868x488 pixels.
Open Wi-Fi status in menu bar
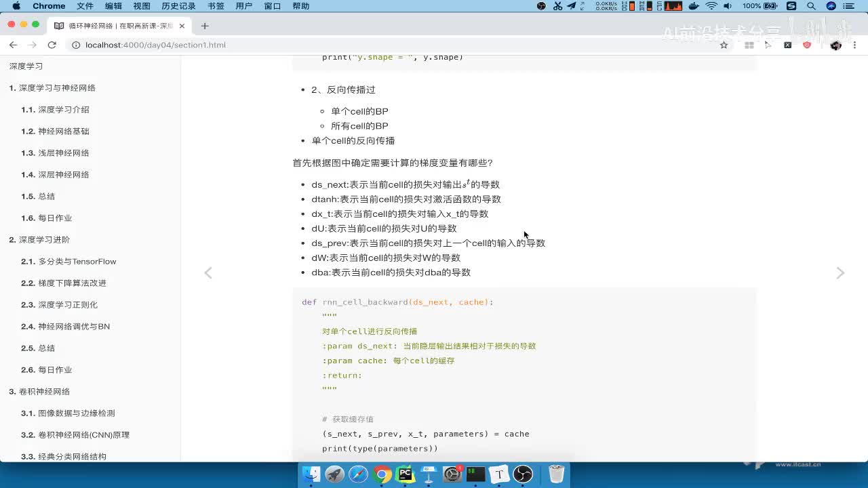tap(711, 6)
